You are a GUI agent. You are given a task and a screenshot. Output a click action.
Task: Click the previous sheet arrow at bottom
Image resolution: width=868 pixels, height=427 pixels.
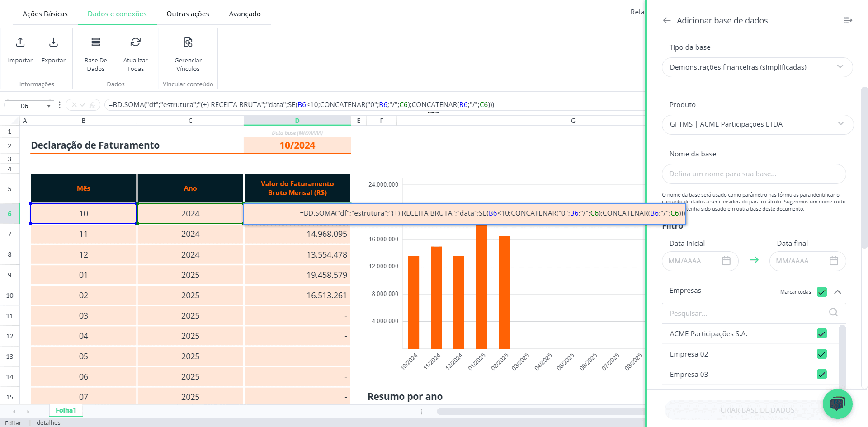pyautogui.click(x=14, y=412)
